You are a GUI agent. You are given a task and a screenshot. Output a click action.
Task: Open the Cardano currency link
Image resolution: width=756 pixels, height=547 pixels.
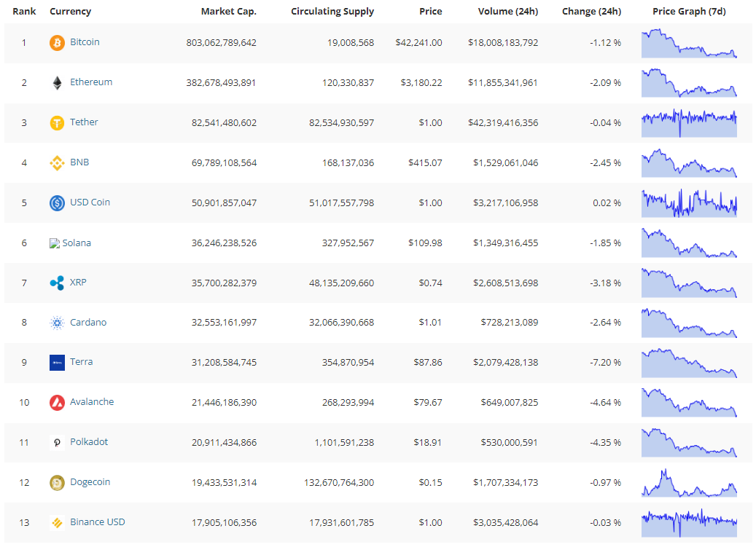[x=88, y=322]
